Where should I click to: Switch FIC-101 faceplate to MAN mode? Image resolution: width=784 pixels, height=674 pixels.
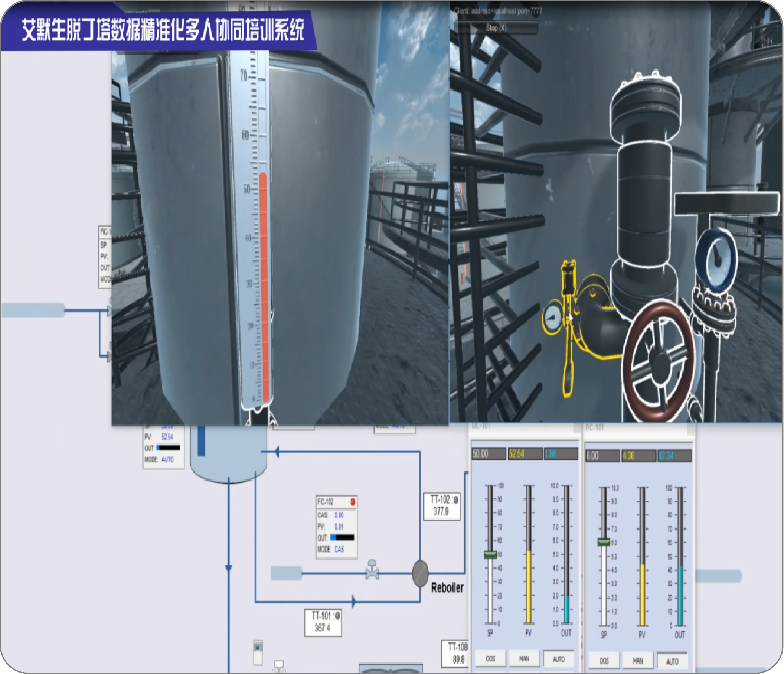638,661
